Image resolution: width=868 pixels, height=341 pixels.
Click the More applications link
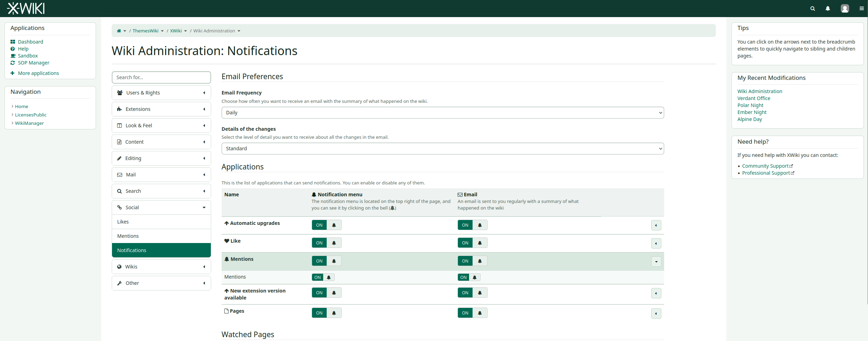[38, 73]
